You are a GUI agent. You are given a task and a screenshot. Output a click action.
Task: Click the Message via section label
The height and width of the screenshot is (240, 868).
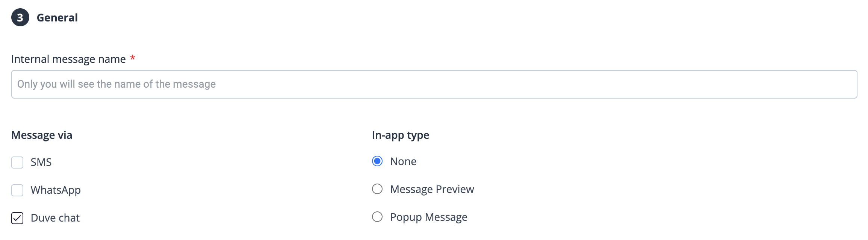click(x=42, y=135)
